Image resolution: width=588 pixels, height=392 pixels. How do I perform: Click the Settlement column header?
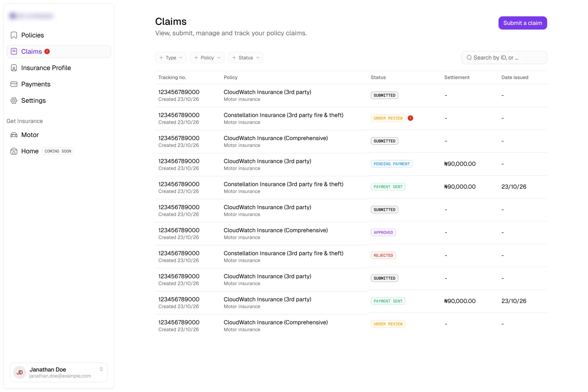coord(457,78)
